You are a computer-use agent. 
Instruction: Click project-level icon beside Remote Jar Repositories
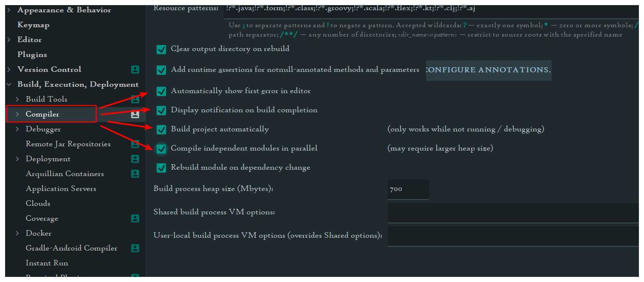coord(135,144)
